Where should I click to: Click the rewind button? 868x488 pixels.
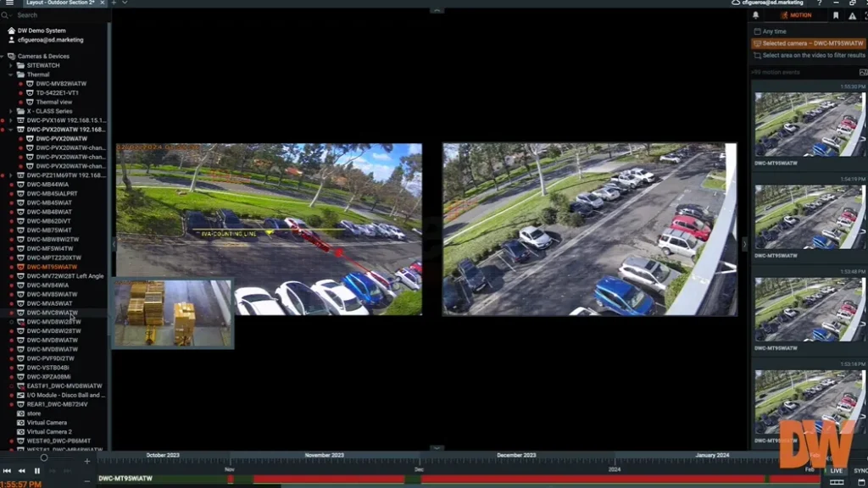(21, 471)
